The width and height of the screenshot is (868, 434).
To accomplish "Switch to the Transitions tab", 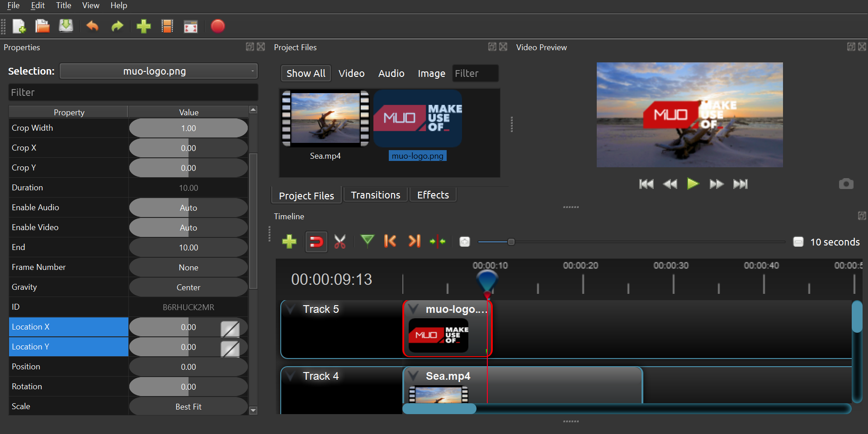I will pos(375,195).
